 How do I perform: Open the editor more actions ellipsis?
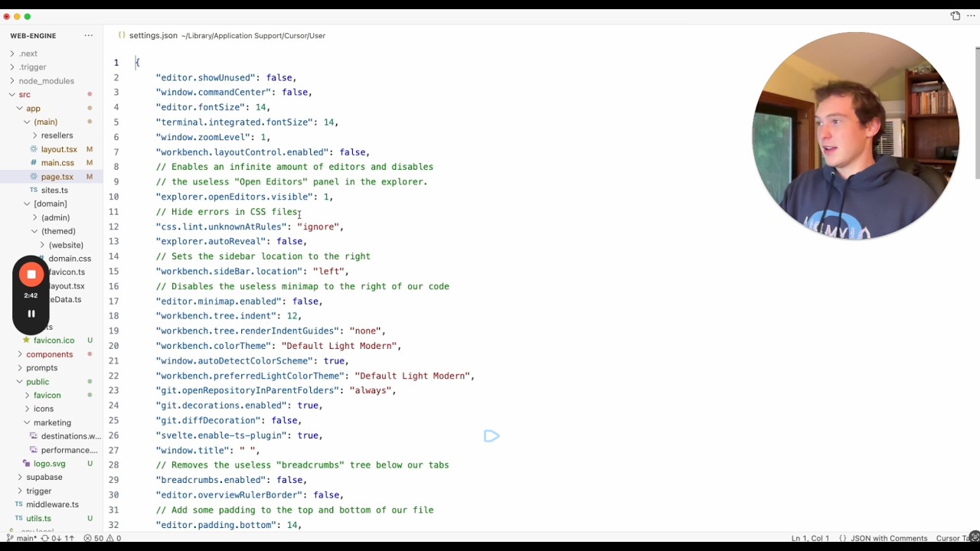(x=971, y=16)
